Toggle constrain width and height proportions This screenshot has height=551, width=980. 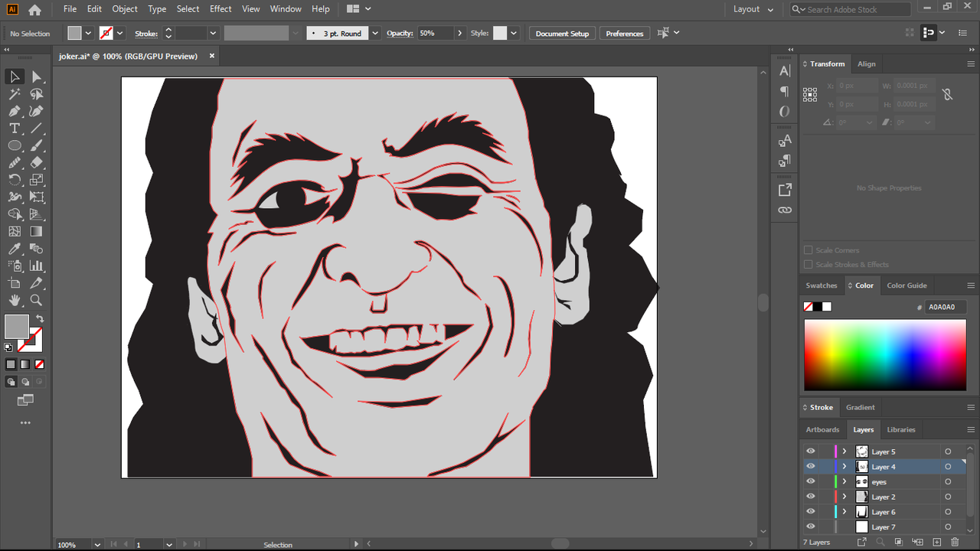(947, 94)
